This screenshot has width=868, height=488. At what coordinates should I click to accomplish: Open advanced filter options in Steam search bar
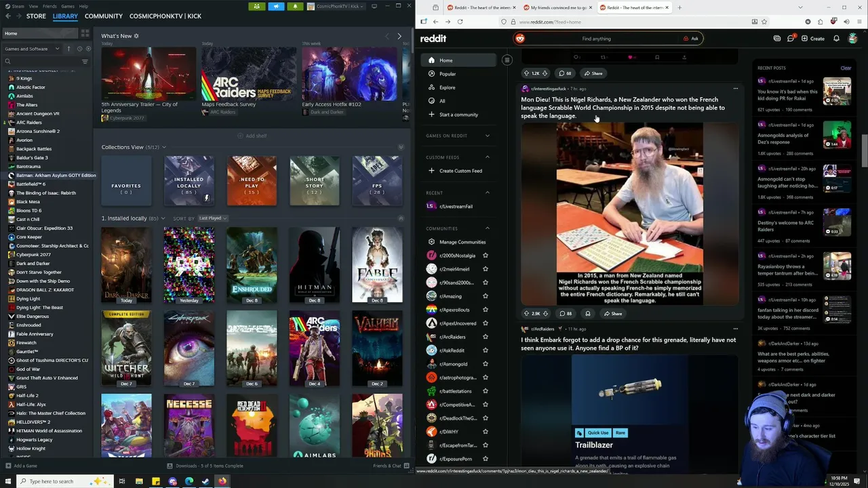click(x=85, y=62)
